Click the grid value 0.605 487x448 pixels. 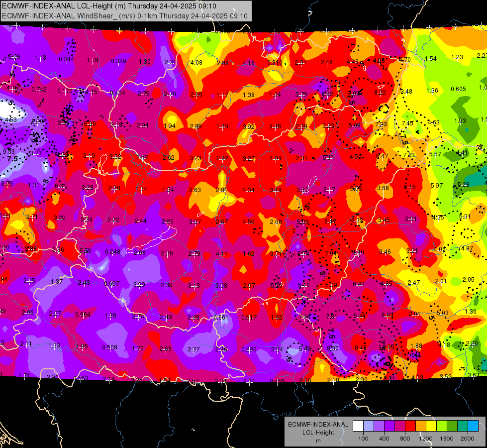click(459, 89)
